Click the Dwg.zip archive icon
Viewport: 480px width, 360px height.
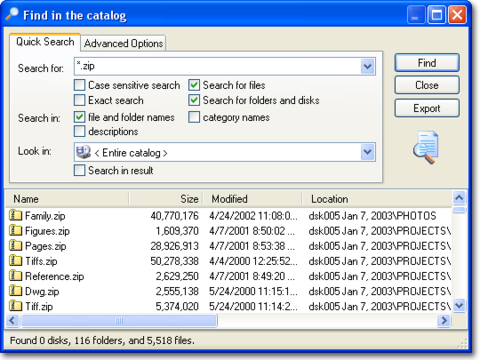[15, 291]
